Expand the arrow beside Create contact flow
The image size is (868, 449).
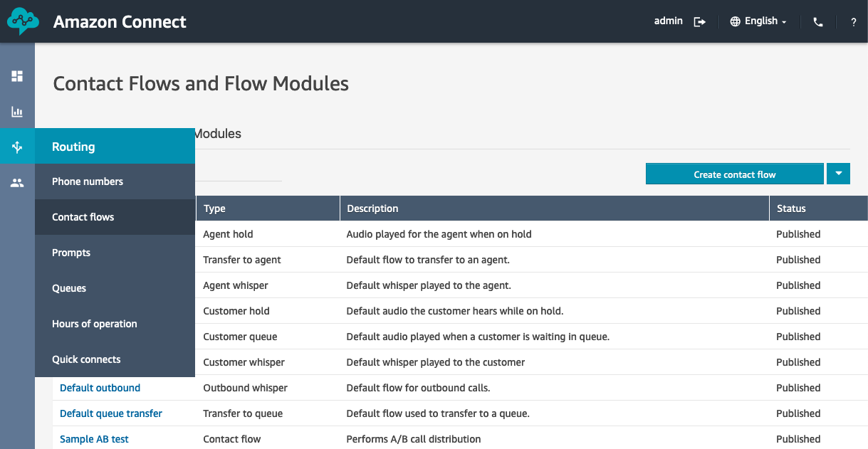[838, 174]
